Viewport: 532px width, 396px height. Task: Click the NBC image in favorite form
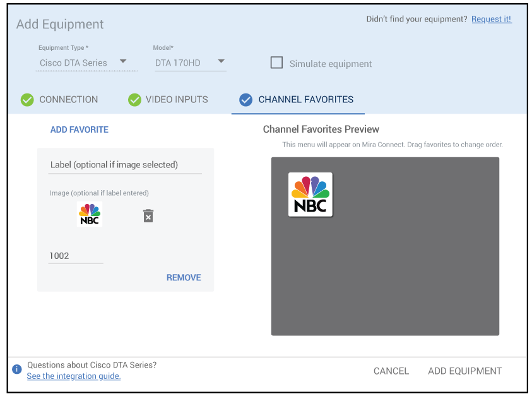(x=90, y=215)
